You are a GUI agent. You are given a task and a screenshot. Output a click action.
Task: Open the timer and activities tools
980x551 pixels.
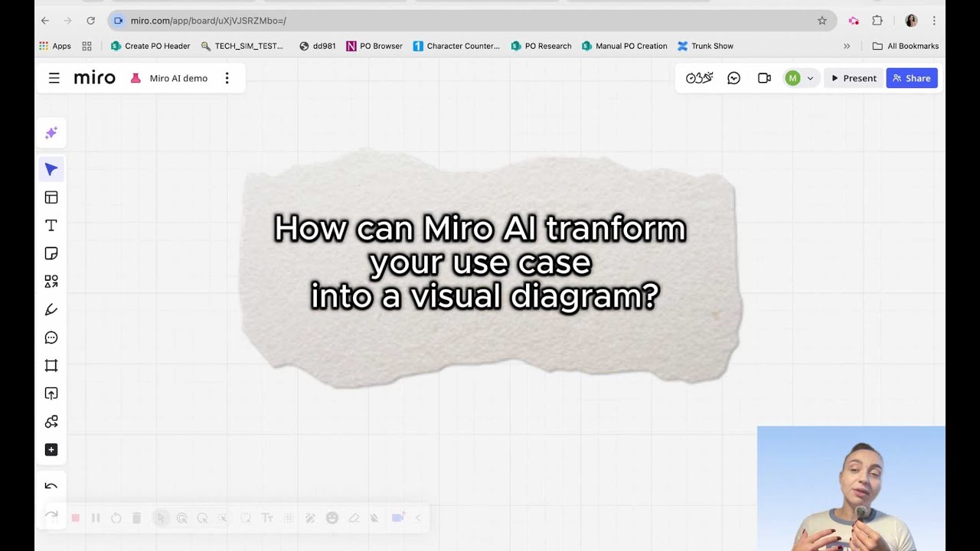pyautogui.click(x=700, y=78)
